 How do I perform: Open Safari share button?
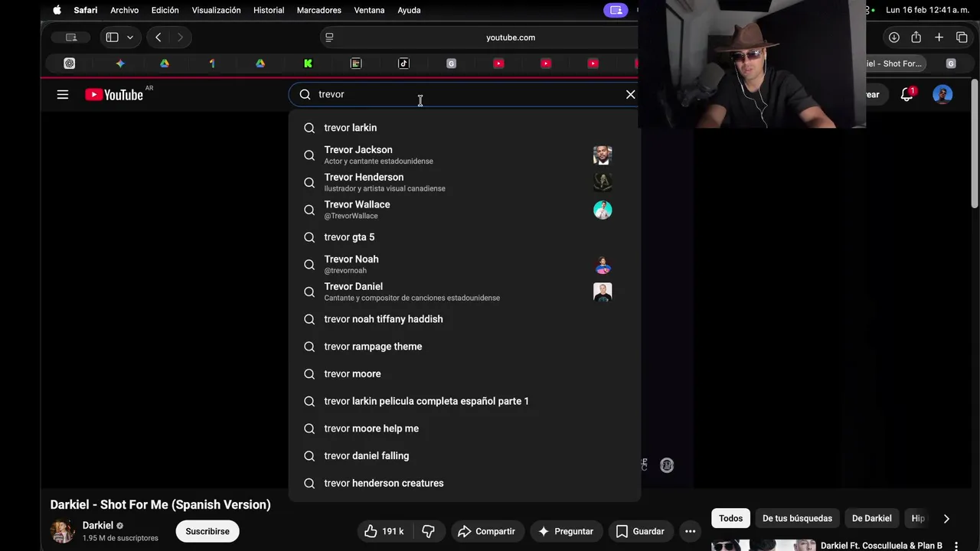pos(916,37)
